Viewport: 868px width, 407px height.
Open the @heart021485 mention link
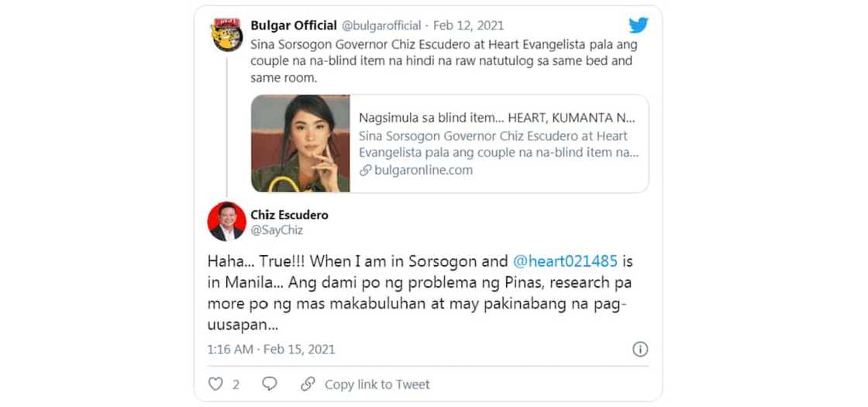pyautogui.click(x=565, y=260)
